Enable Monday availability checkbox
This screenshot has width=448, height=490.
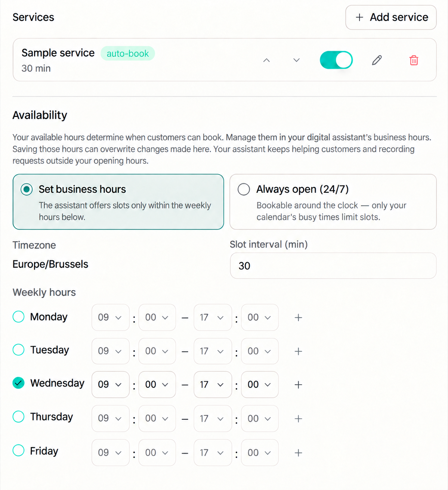click(x=18, y=317)
